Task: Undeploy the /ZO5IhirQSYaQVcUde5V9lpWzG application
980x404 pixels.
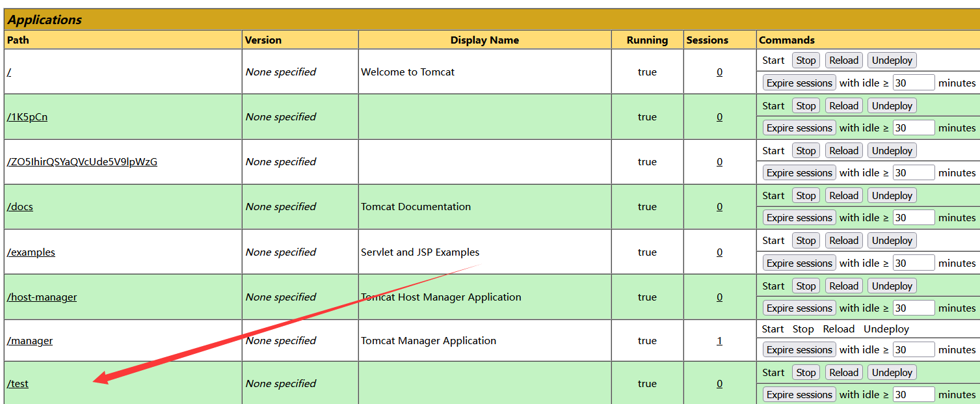Action: click(892, 151)
